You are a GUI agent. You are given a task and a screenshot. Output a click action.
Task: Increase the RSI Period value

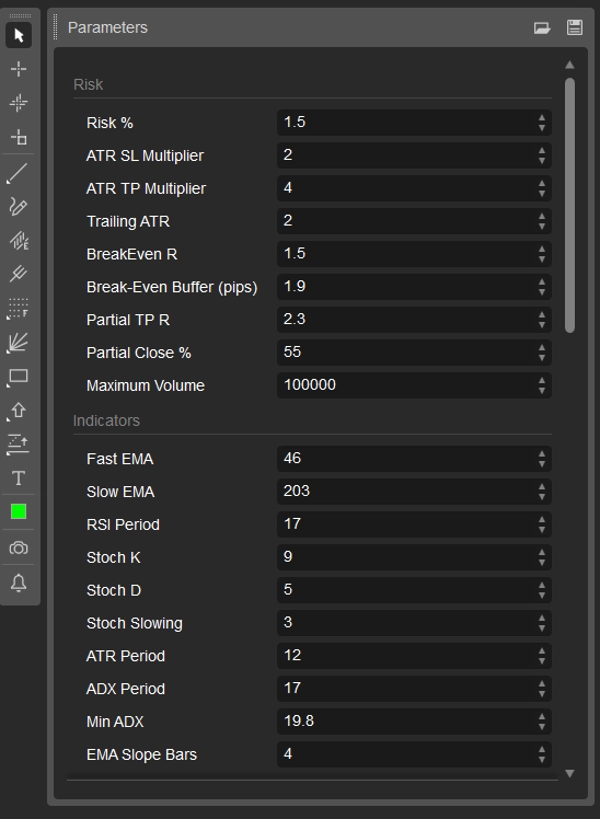[542, 520]
